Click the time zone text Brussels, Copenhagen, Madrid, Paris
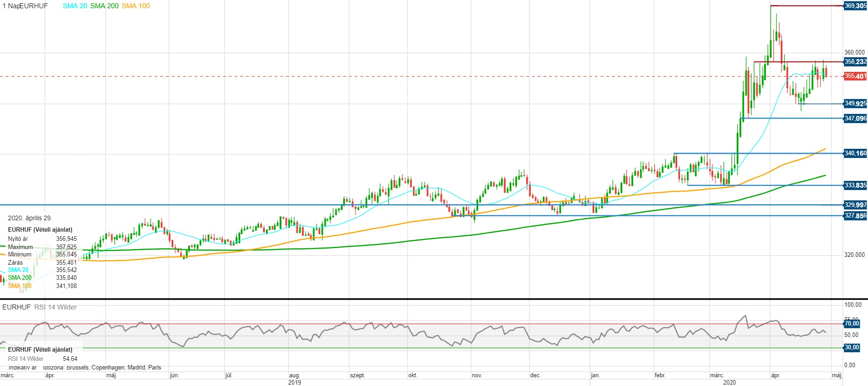Image resolution: width=868 pixels, height=386 pixels. pyautogui.click(x=114, y=367)
